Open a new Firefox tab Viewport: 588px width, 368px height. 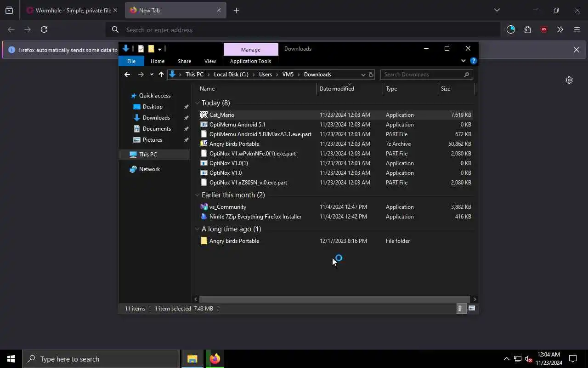tap(236, 10)
